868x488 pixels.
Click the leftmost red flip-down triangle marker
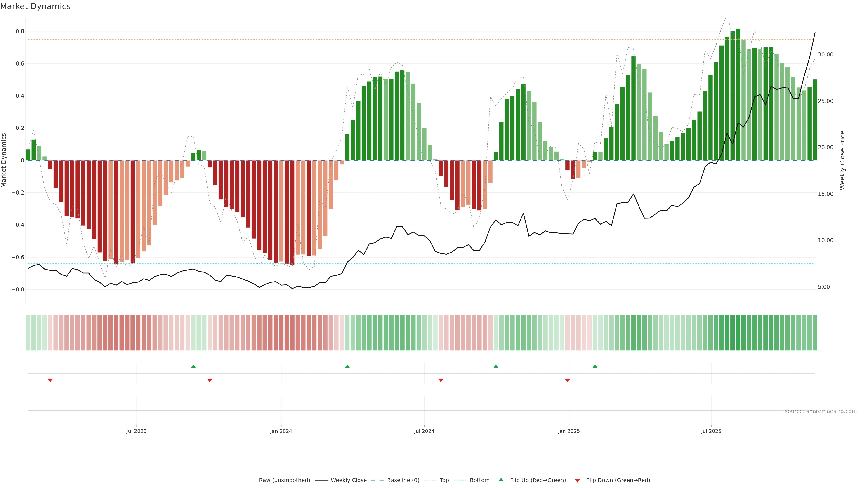pos(50,380)
